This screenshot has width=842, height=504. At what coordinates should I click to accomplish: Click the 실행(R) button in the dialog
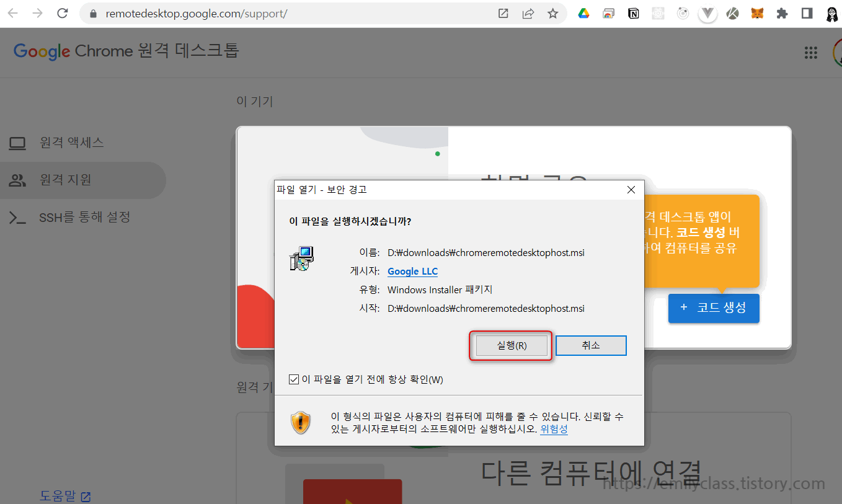tap(512, 346)
